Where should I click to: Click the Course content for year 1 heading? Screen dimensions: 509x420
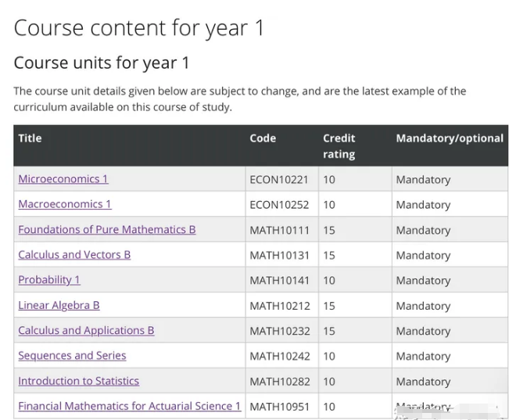click(139, 28)
